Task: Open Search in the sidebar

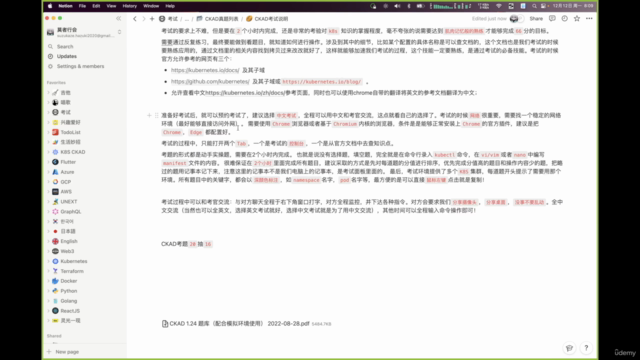Action: pos(65,47)
